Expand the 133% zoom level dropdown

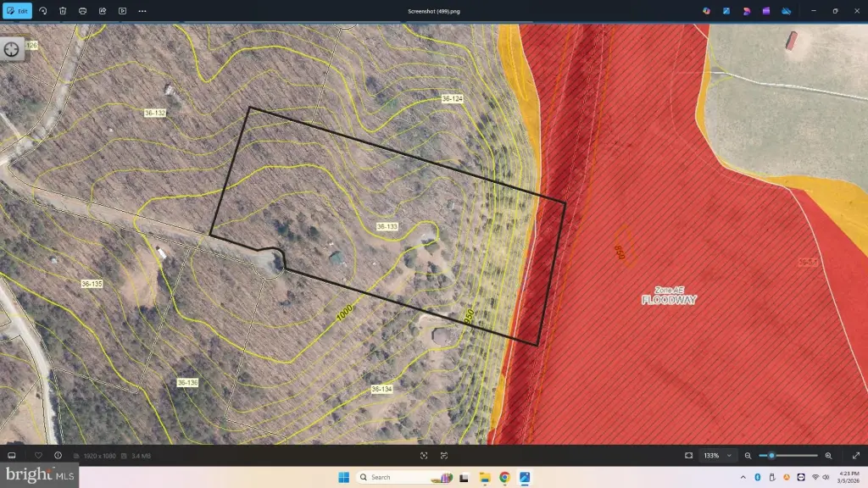coord(716,456)
